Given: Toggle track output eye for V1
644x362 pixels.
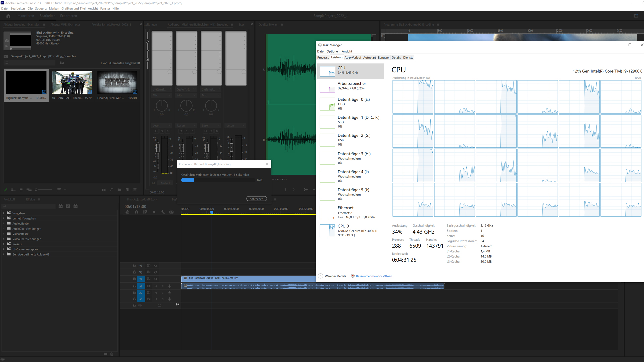Looking at the screenshot, I should point(156,279).
